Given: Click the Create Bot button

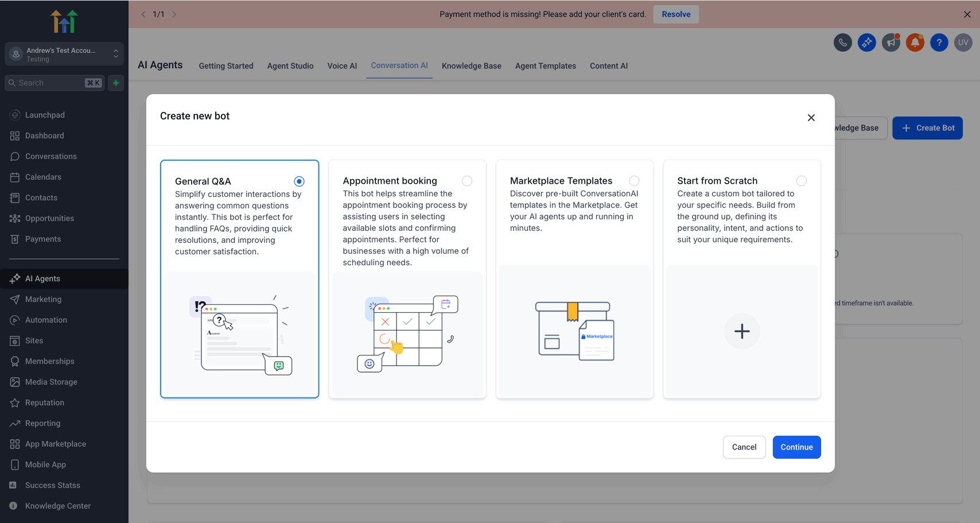Looking at the screenshot, I should [927, 128].
